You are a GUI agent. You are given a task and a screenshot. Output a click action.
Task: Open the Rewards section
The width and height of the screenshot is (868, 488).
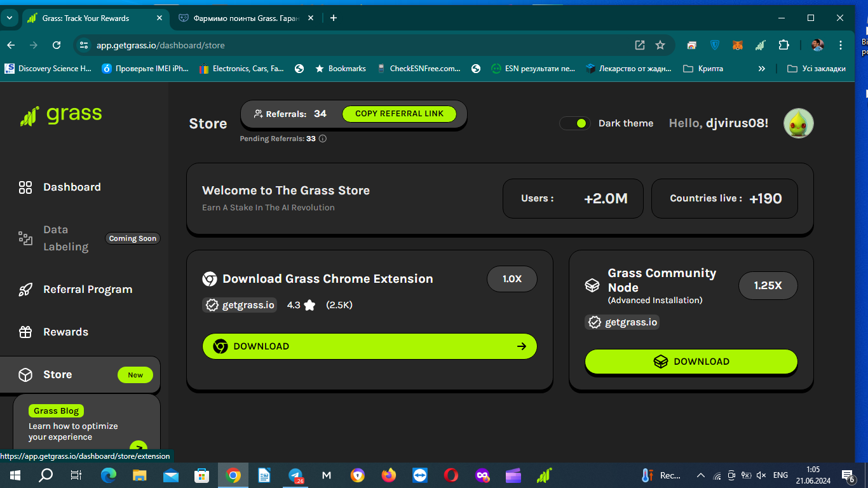[x=65, y=332]
